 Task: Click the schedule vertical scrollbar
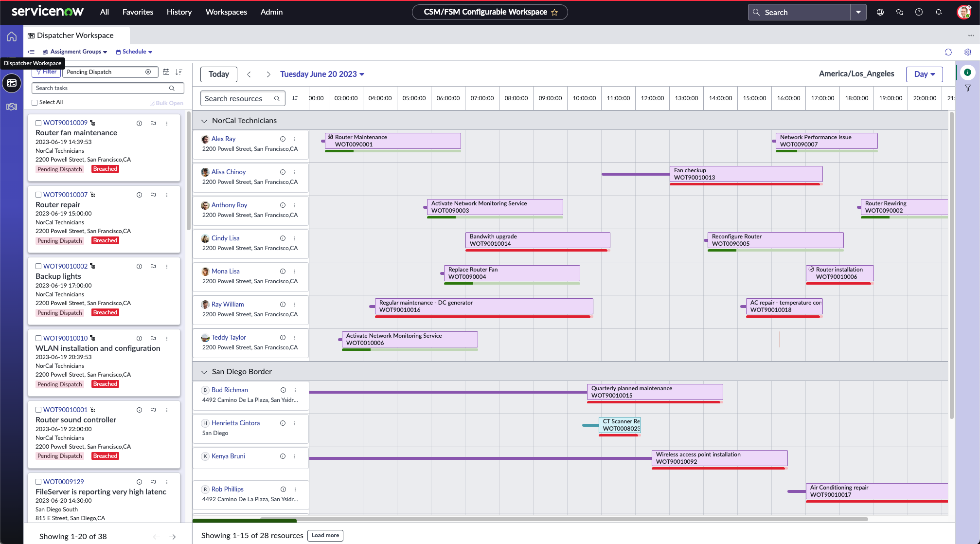pyautogui.click(x=951, y=265)
